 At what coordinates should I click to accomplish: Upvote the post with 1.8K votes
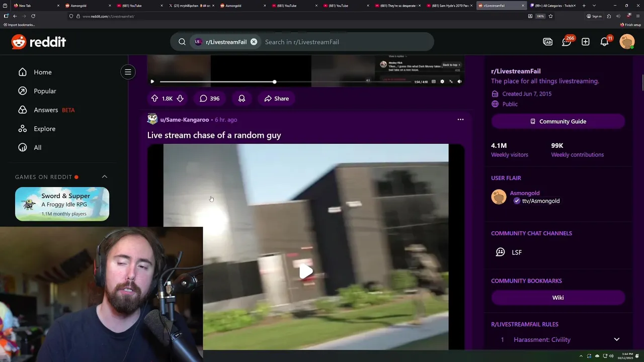(154, 99)
